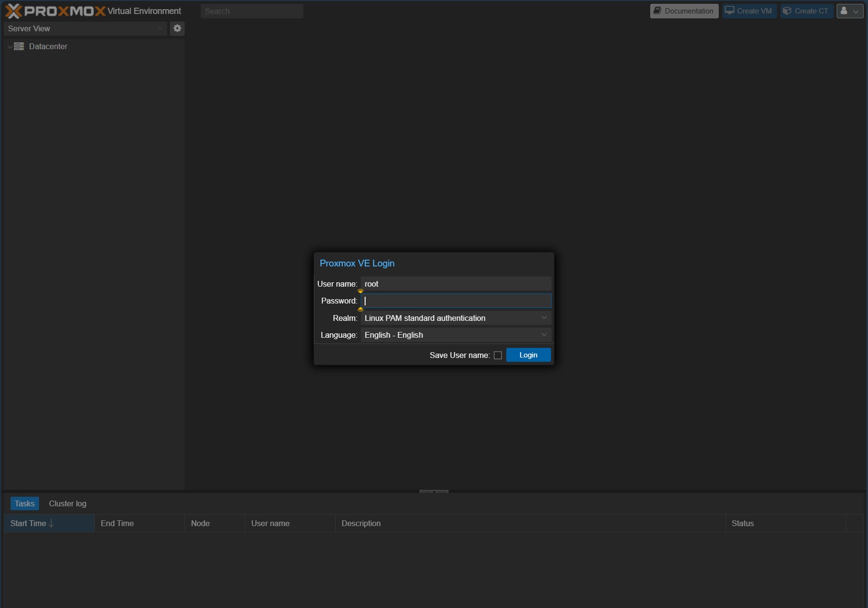Viewport: 868px width, 608px height.
Task: Click the Login button
Action: (528, 355)
